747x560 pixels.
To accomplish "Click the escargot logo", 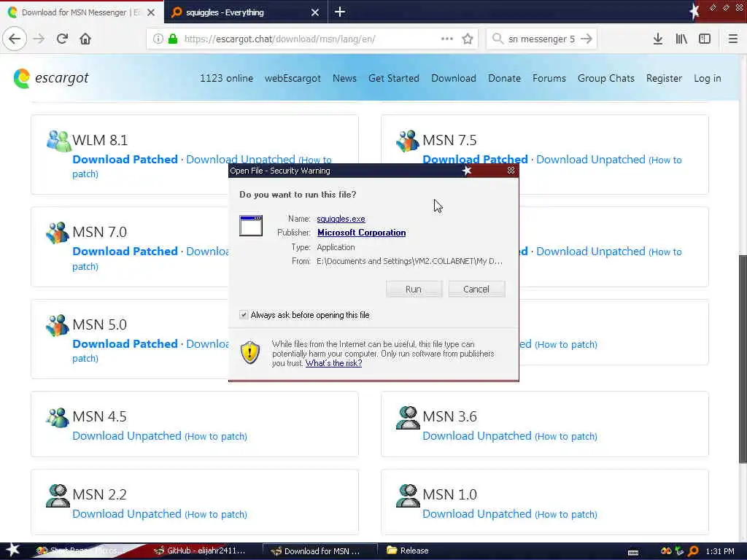I will (50, 77).
